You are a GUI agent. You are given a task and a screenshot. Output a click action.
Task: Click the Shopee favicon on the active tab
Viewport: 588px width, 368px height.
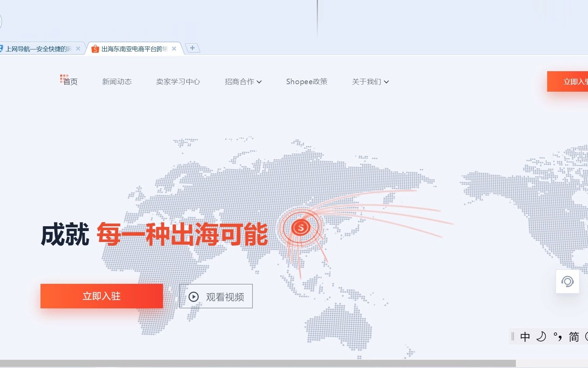pos(95,49)
